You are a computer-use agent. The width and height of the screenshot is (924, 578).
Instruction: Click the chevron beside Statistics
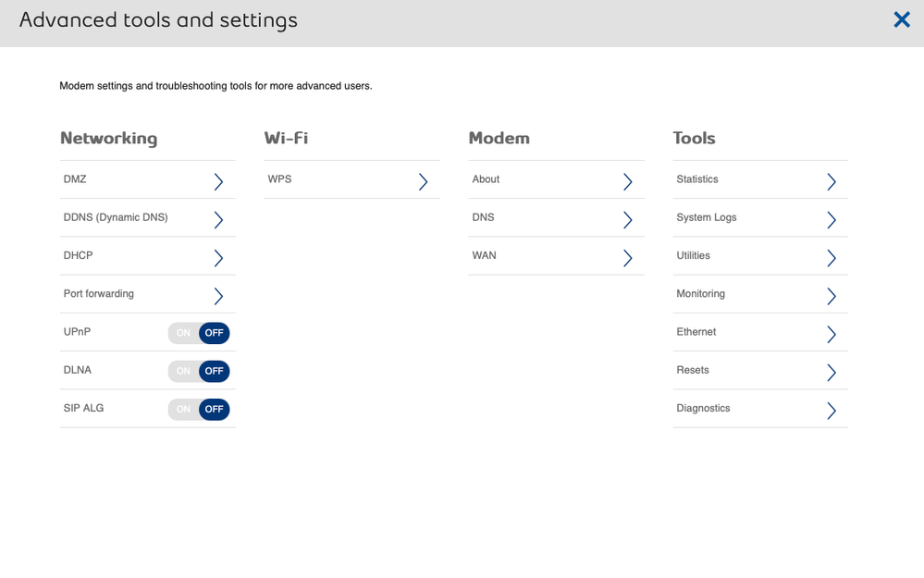[x=831, y=181]
